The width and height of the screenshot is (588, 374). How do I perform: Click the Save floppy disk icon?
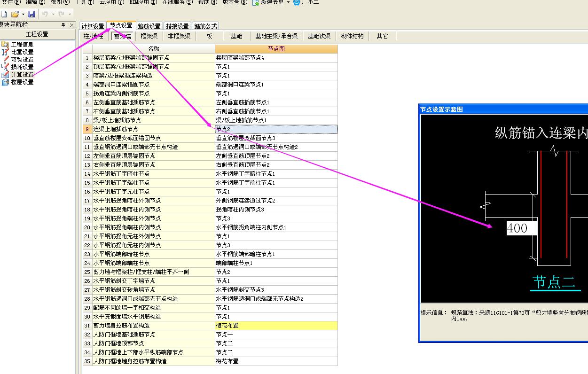[31, 14]
